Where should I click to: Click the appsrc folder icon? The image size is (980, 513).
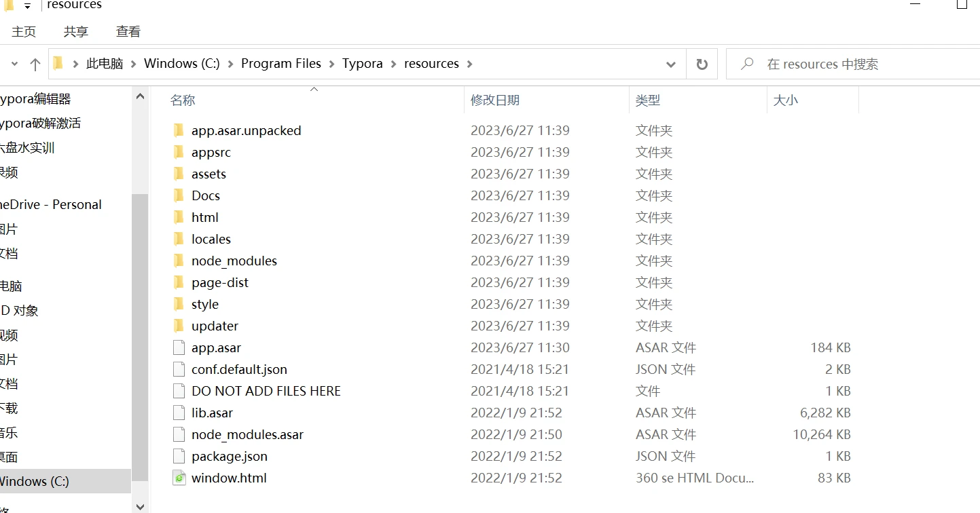(x=179, y=152)
